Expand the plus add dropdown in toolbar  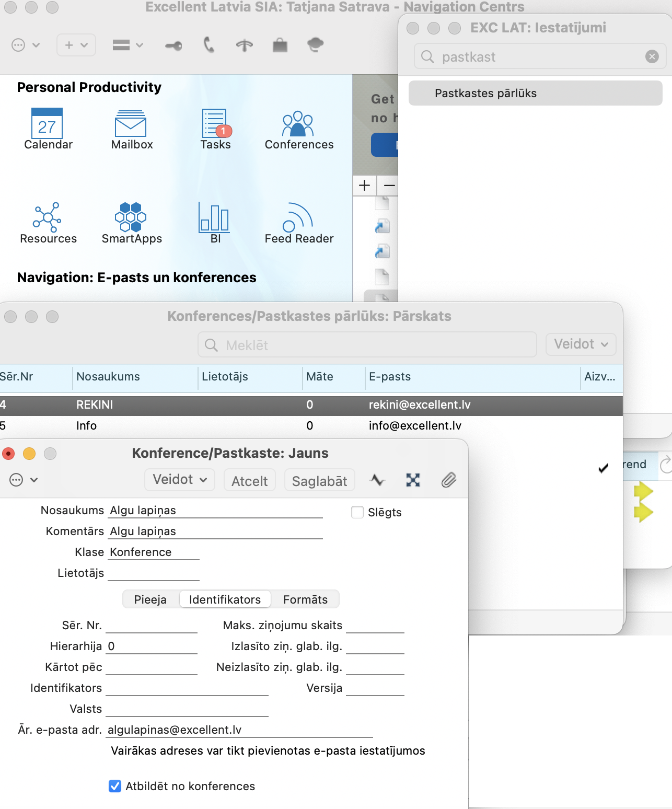(x=76, y=45)
